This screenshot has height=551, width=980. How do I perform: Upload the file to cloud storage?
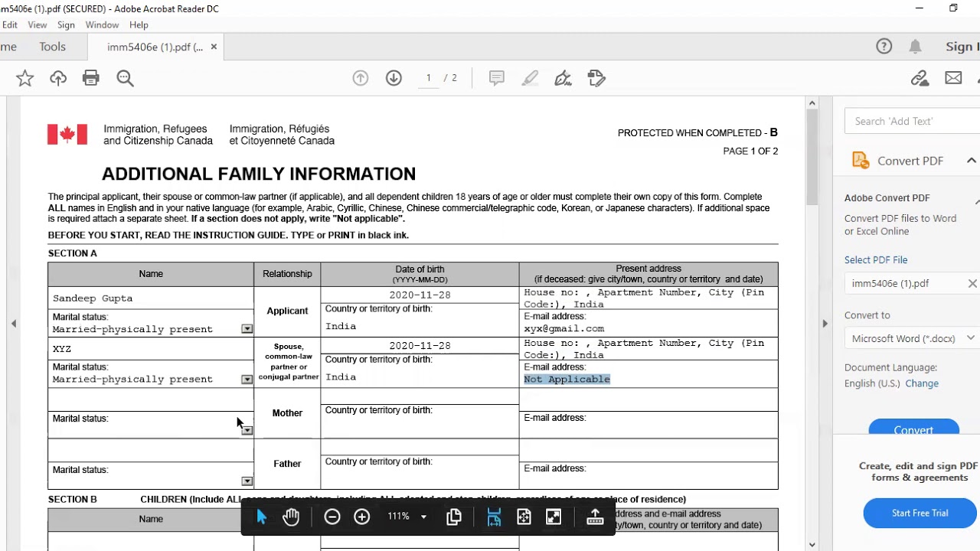tap(58, 78)
